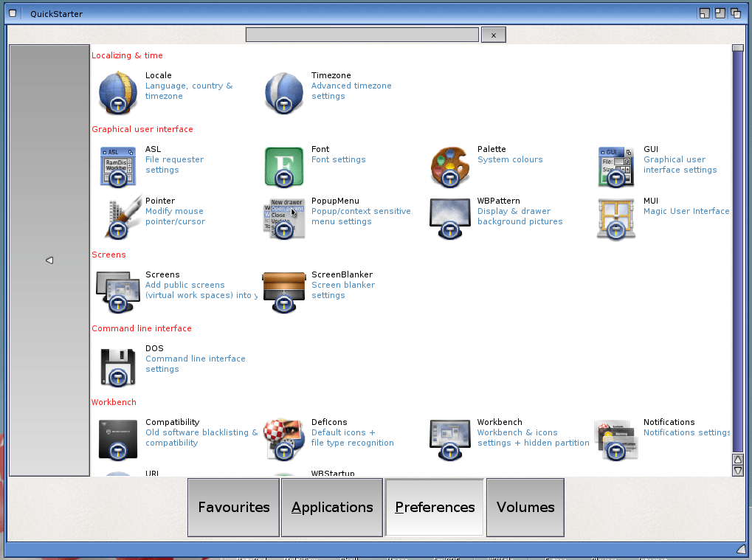Select the Volumes tab
752x560 pixels.
pyautogui.click(x=525, y=507)
